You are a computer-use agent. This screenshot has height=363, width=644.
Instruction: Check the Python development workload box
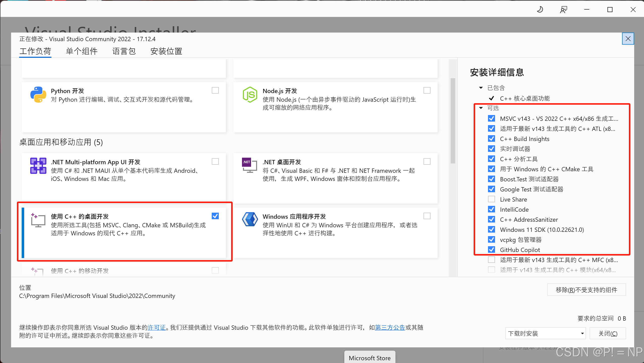[x=215, y=90]
